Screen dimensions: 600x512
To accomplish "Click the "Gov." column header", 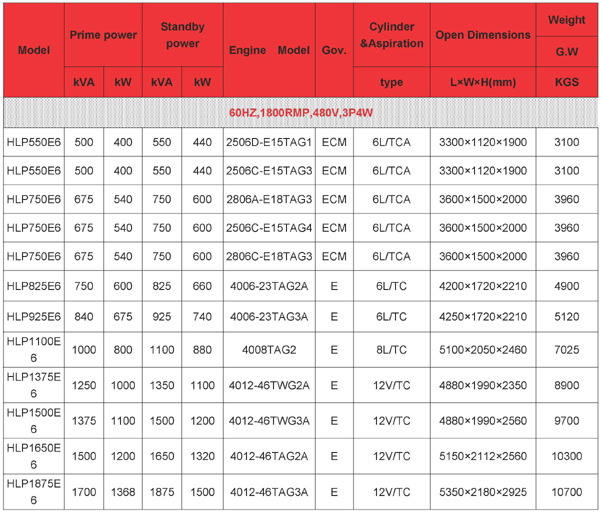I will [334, 50].
